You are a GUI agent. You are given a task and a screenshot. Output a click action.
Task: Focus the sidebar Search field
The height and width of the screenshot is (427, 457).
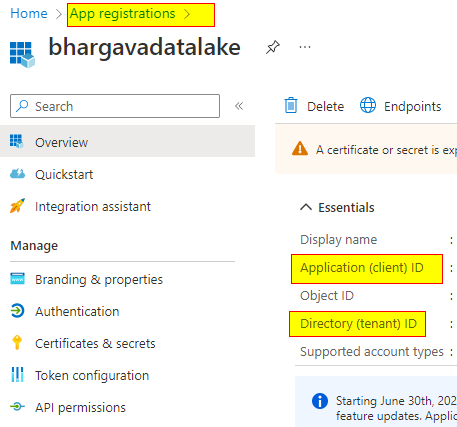click(115, 106)
